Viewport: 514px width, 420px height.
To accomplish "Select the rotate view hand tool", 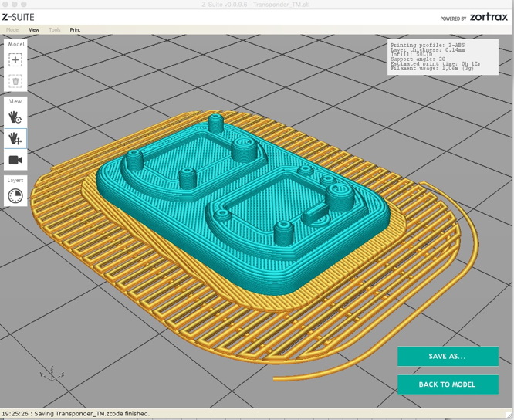I will (15, 117).
